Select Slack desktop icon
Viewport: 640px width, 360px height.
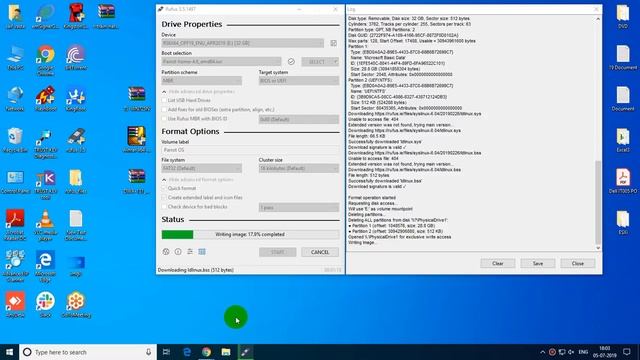pos(45,304)
